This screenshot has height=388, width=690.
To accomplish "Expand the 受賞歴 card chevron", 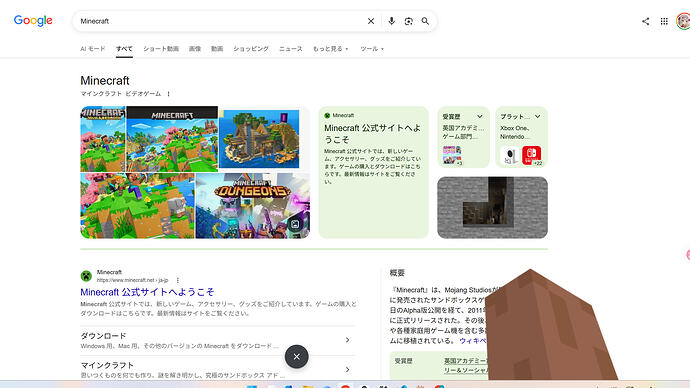I will 480,117.
